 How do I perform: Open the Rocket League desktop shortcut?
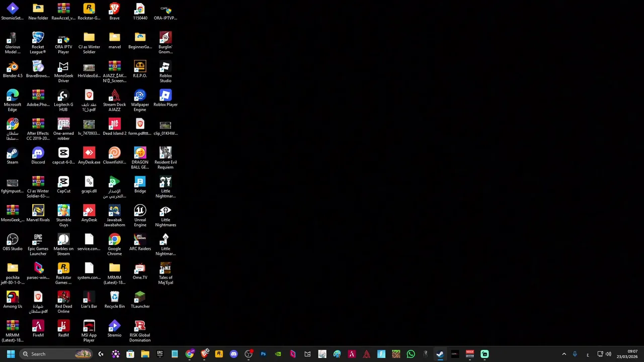tap(38, 43)
